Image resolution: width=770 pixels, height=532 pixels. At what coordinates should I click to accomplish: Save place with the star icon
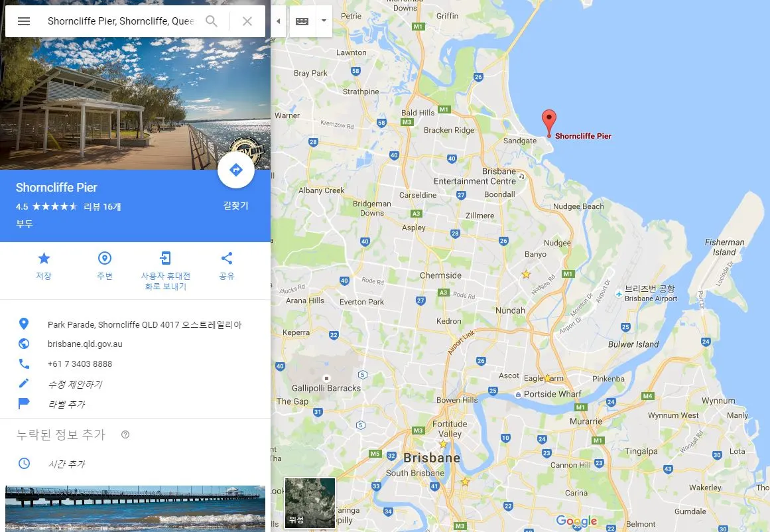[44, 258]
